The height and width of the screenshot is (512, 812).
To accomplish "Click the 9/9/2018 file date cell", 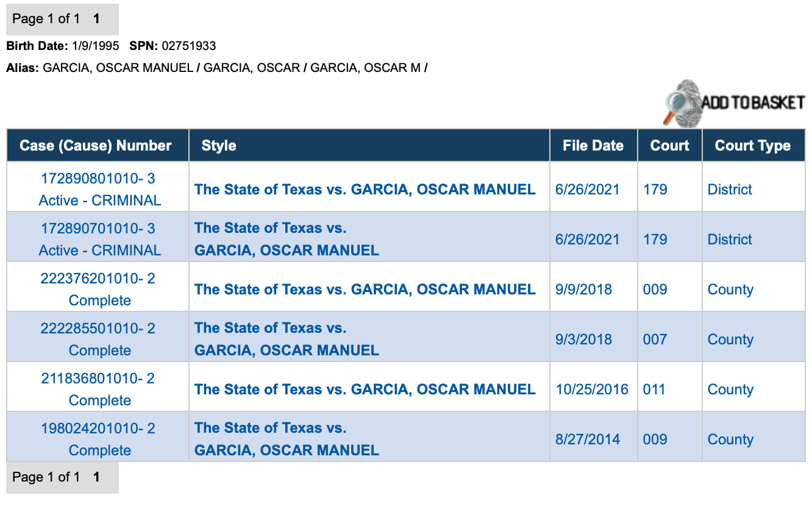I will point(583,290).
